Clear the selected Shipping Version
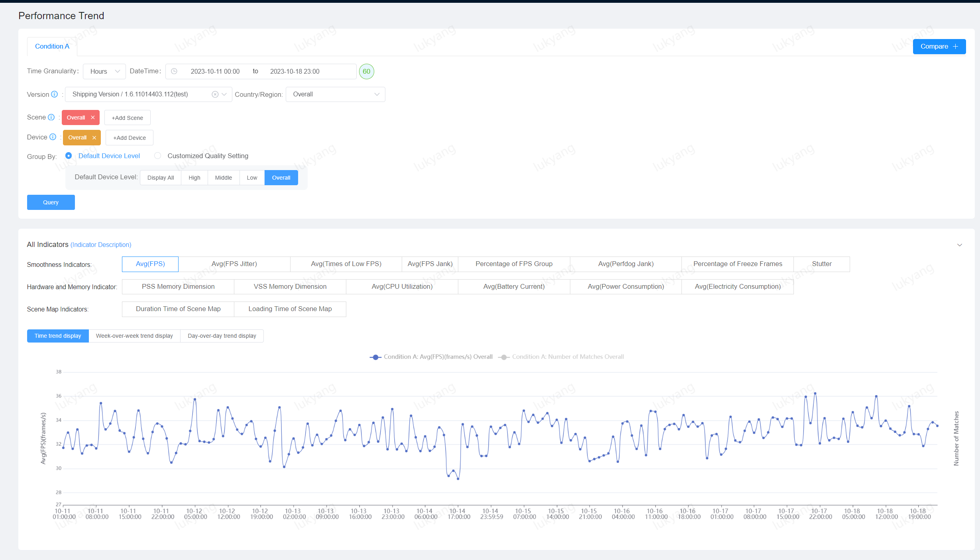Viewport: 980px width, 560px height. coord(215,94)
